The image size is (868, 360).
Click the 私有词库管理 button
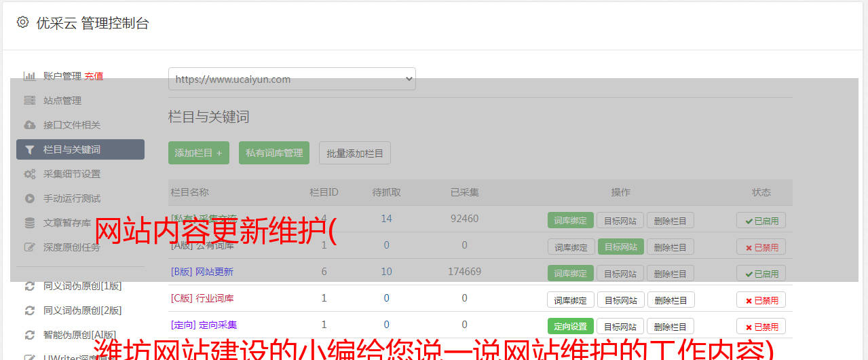click(x=274, y=153)
